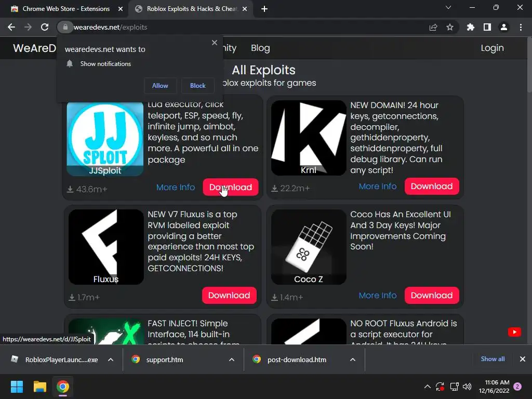Click the All Exploits heading
The width and height of the screenshot is (532, 399).
click(263, 70)
